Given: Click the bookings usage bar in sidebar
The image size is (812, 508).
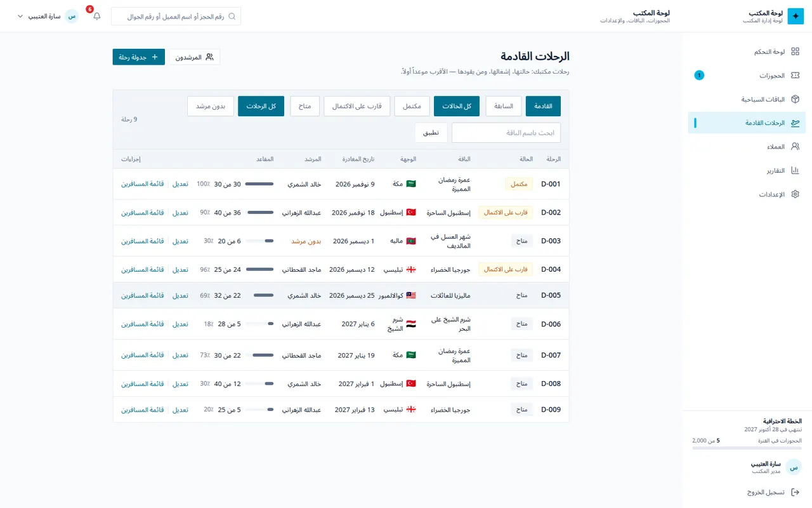Looking at the screenshot, I should [x=747, y=448].
